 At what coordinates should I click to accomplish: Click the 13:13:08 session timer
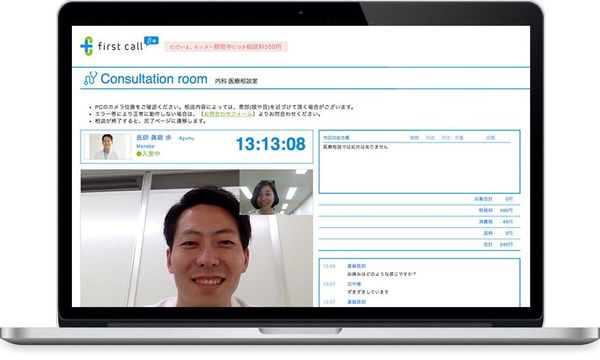[271, 144]
